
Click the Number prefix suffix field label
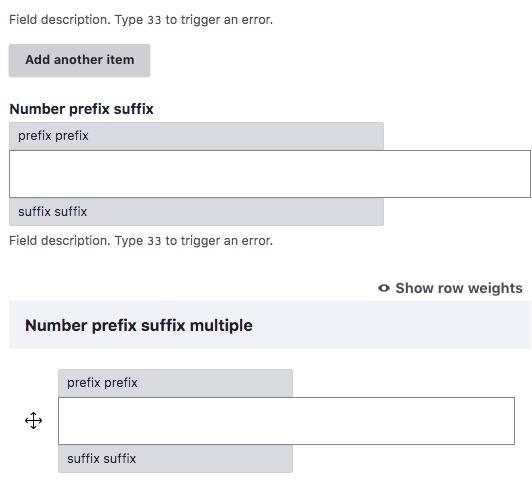(x=81, y=109)
